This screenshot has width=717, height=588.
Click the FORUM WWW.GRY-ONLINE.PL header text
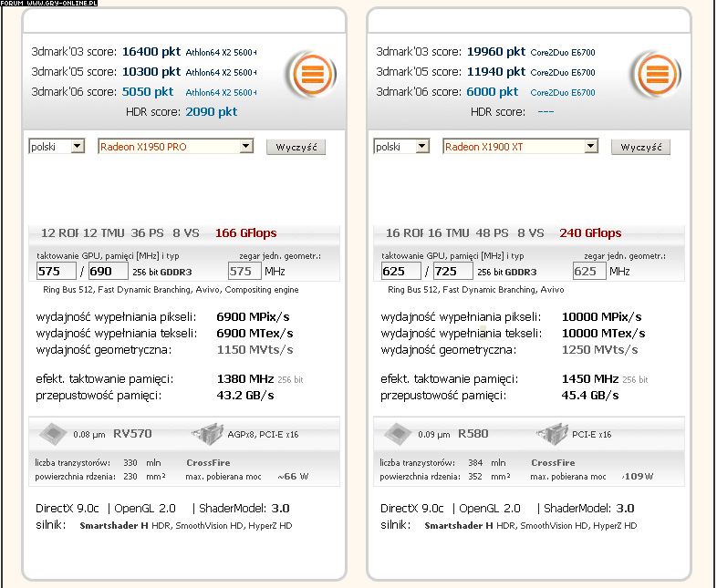pos(49,4)
